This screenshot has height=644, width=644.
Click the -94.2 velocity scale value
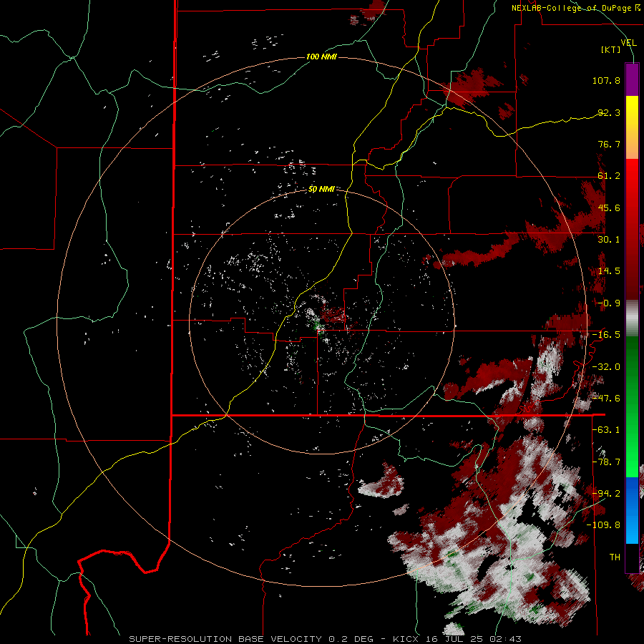(606, 494)
